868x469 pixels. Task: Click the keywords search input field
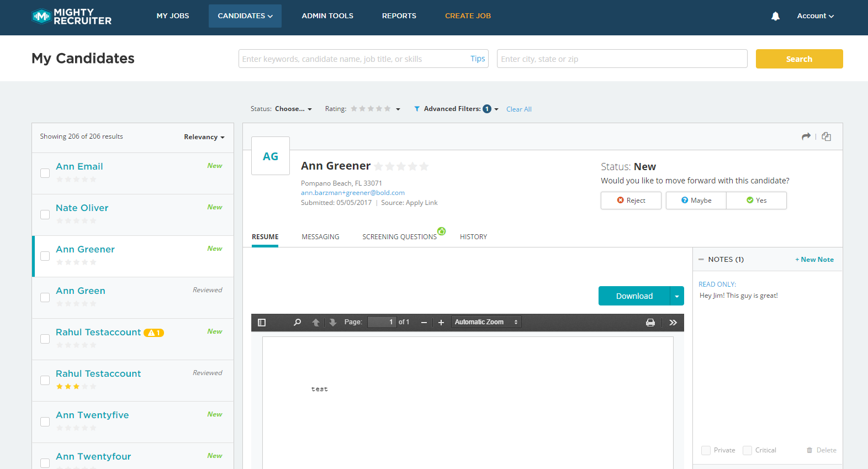click(x=353, y=59)
